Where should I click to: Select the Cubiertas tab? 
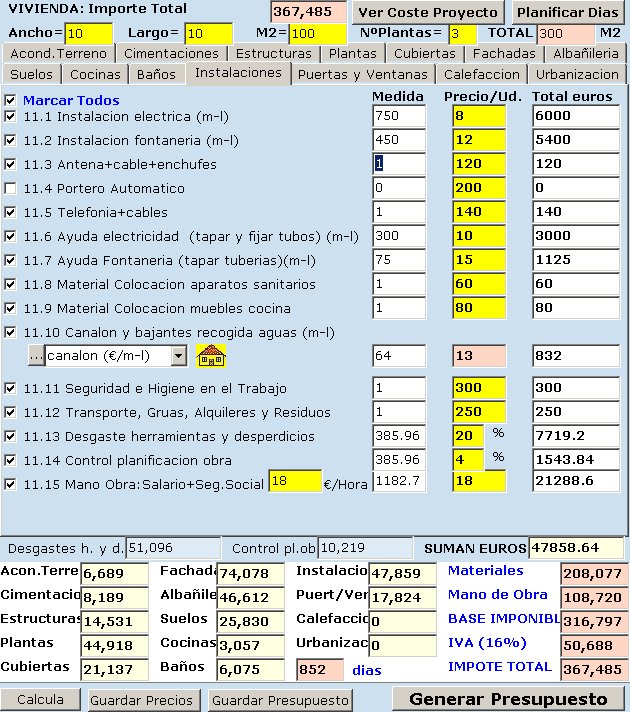click(x=424, y=54)
